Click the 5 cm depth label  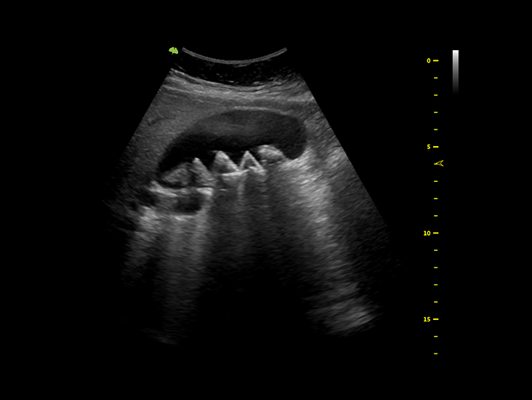429,147
